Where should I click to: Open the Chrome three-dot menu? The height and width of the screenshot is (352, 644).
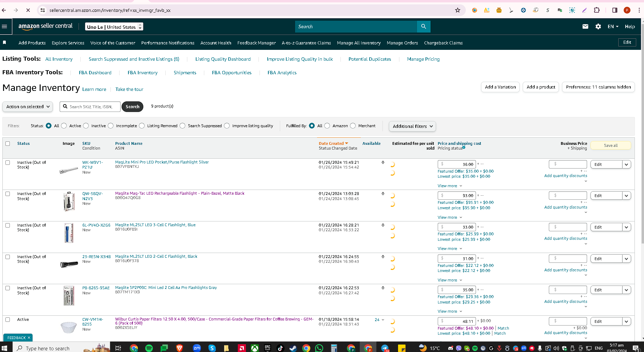point(639,10)
